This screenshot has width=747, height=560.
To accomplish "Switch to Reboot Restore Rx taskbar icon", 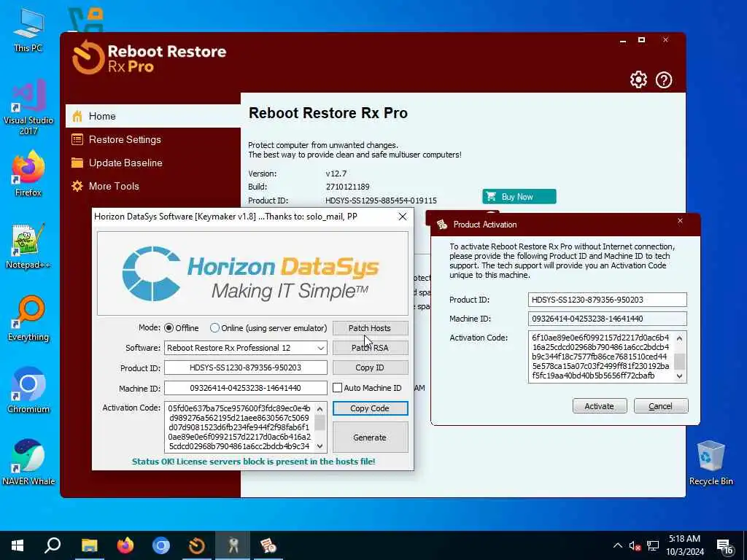I will (197, 545).
